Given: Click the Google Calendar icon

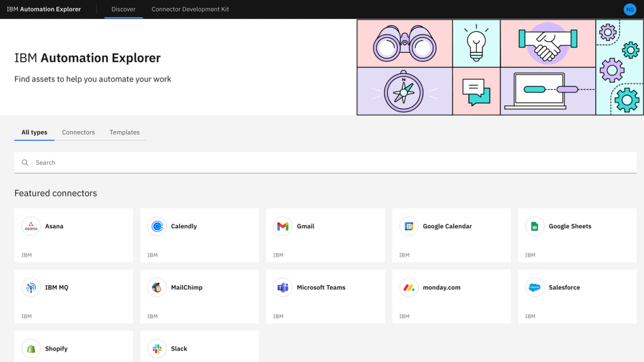Looking at the screenshot, I should click(409, 226).
